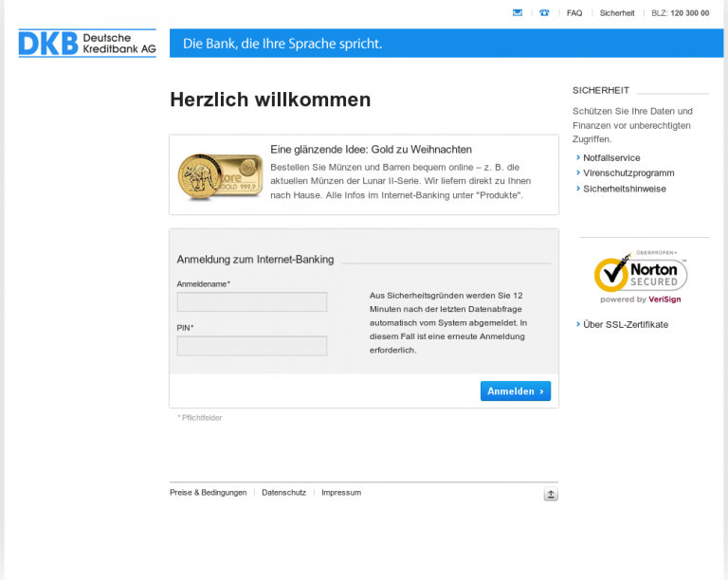Click the gold coin and bar image
The height and width of the screenshot is (580, 728).
(220, 175)
